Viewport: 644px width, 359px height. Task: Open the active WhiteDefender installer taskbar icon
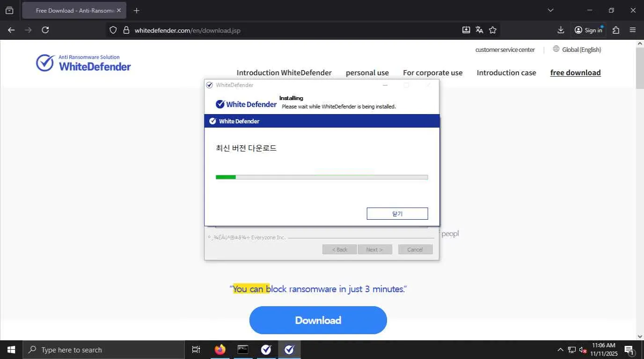[x=290, y=350]
